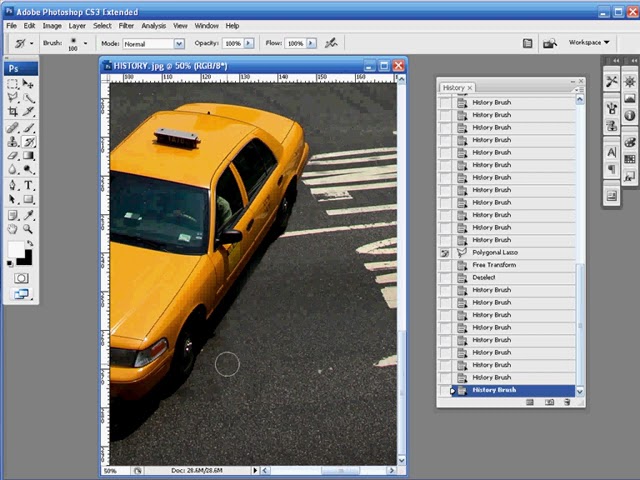
Task: Select the Eraser tool
Action: (13, 156)
